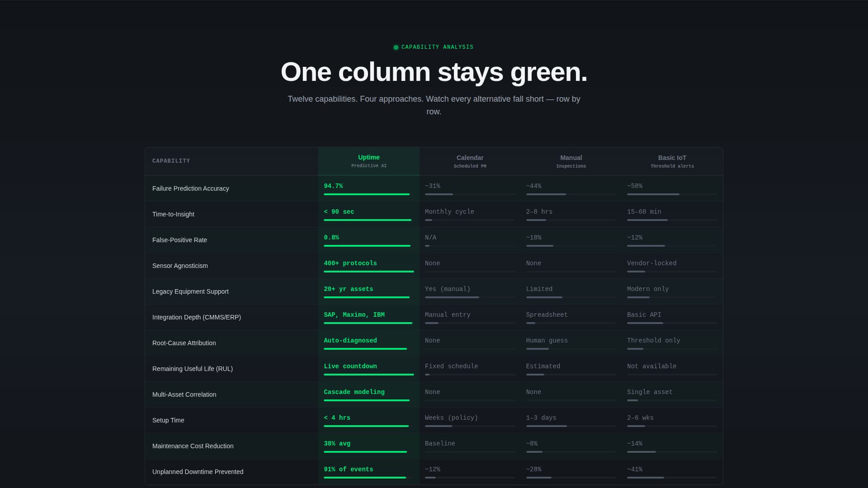Click the 'Cascade modeling' Multi-Asset Correlation cell

[354, 392]
